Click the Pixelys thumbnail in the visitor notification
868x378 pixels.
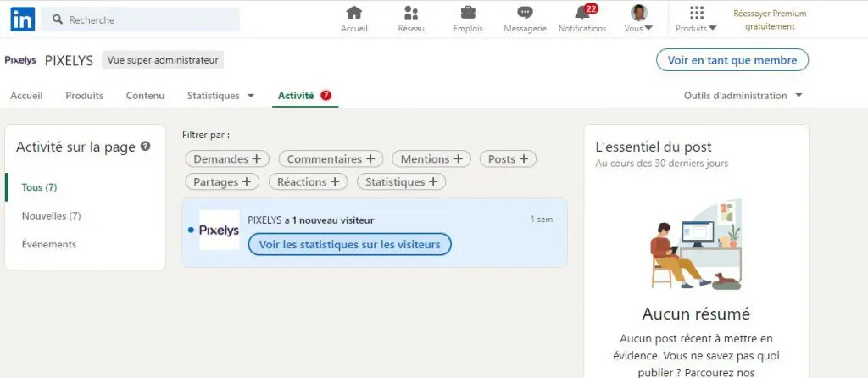(220, 230)
